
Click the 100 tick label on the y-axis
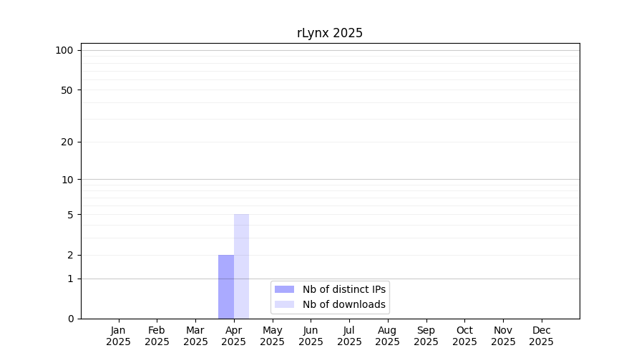64,50
